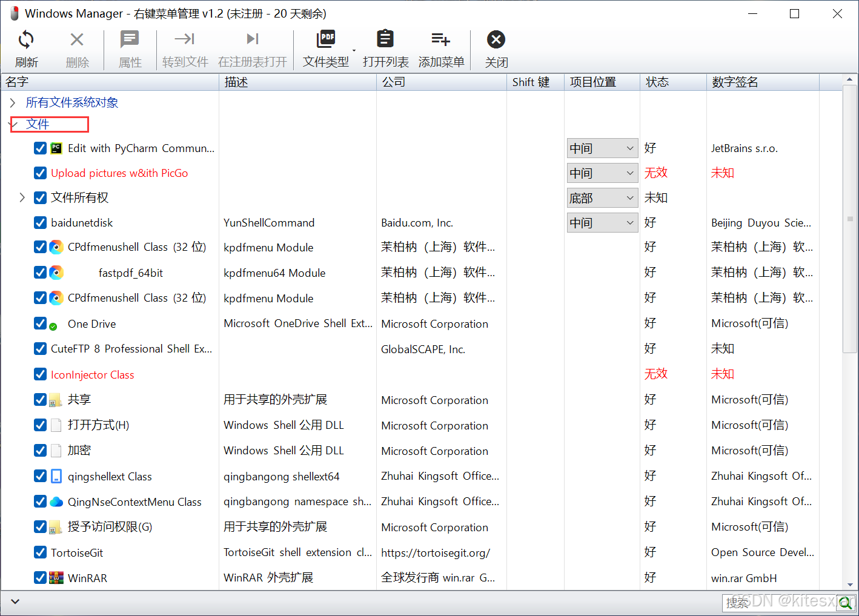Click the Refresh (刷新) toolbar icon
Screen dimensions: 859x616
[26, 40]
